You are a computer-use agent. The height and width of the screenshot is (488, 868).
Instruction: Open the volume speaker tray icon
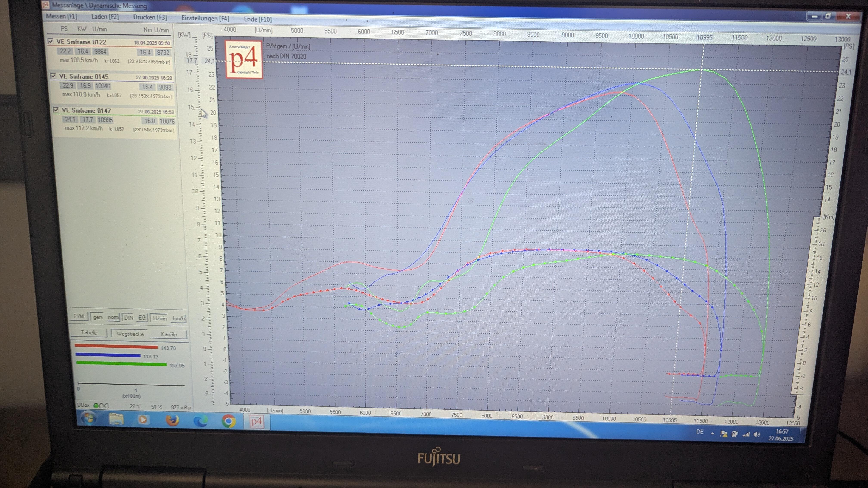(757, 434)
